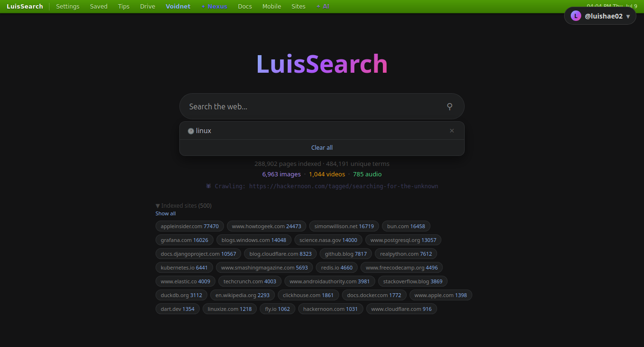This screenshot has width=644, height=347.
Task: Select the techcrunch.com 4003 chip
Action: coord(250,281)
